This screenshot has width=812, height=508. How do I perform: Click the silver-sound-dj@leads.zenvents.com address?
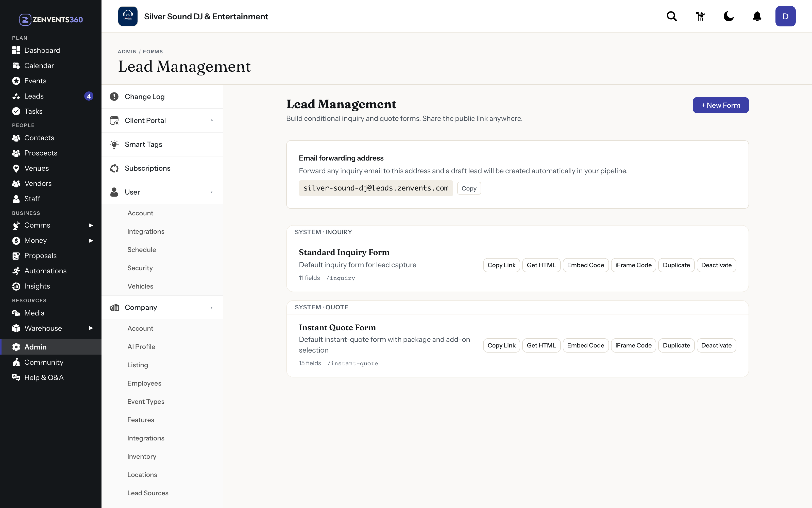point(376,188)
